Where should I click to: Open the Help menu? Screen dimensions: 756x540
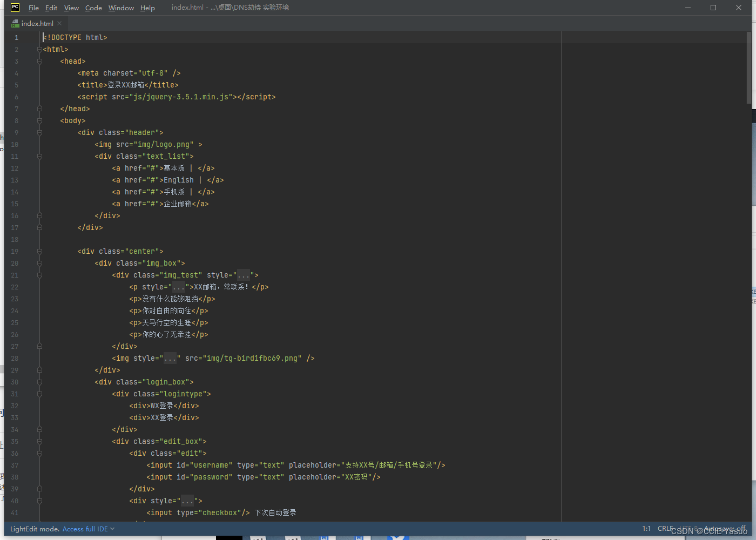[x=147, y=8]
